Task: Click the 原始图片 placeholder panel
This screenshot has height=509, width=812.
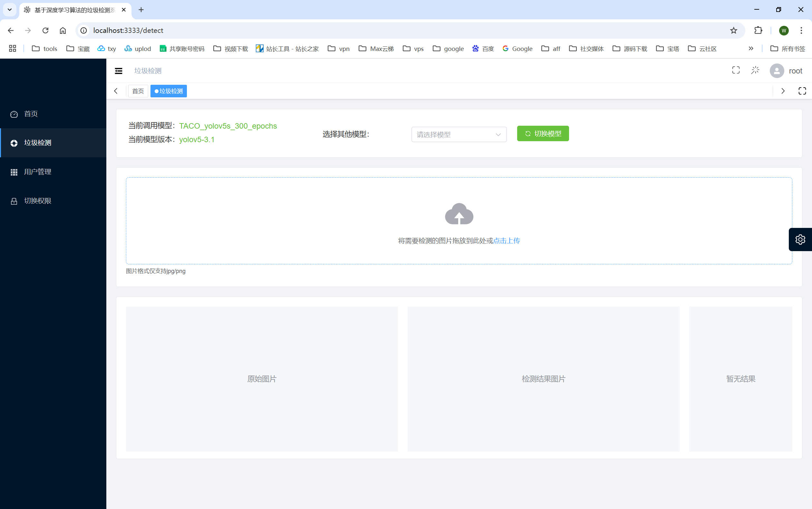Action: [262, 379]
